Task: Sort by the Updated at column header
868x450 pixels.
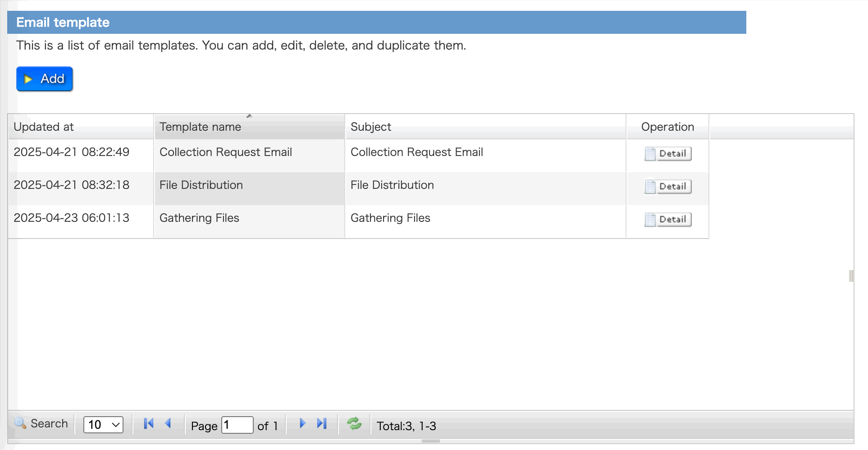Action: [x=44, y=127]
